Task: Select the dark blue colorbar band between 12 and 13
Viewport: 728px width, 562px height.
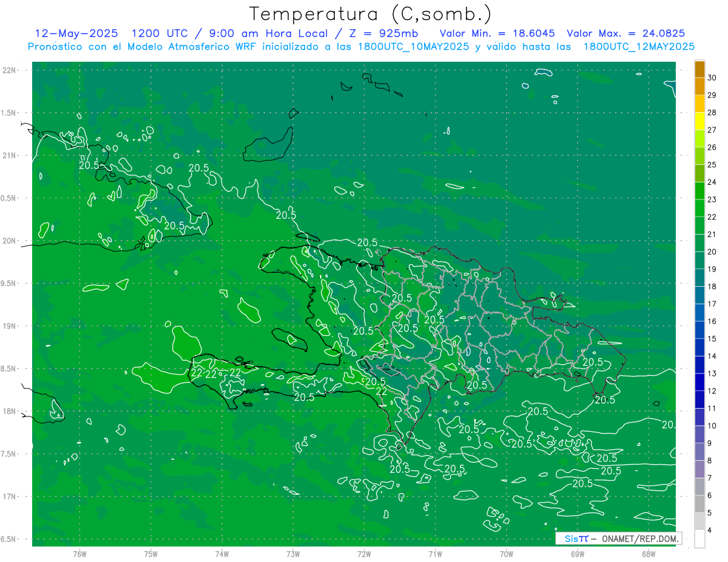Action: point(699,382)
